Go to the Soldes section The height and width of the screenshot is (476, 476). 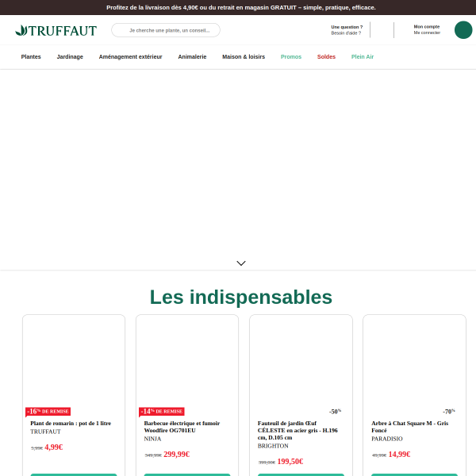click(x=326, y=57)
